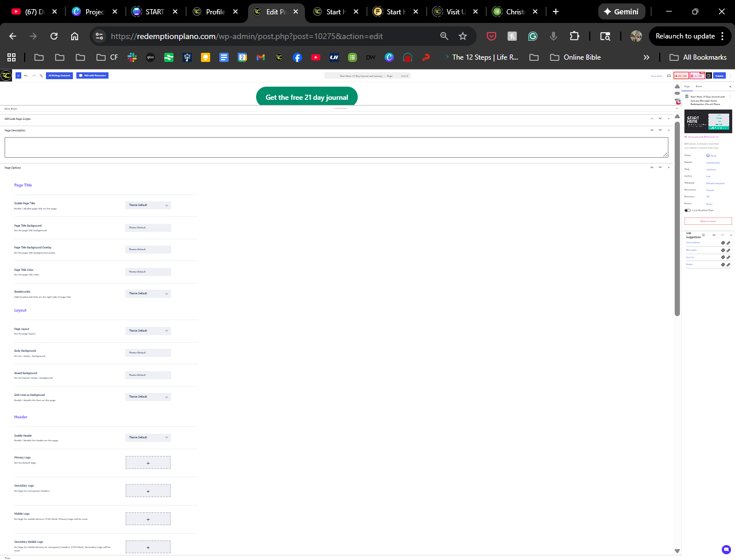This screenshot has height=560, width=735.
Task: Close the settings sidebar with the X
Action: pyautogui.click(x=730, y=87)
